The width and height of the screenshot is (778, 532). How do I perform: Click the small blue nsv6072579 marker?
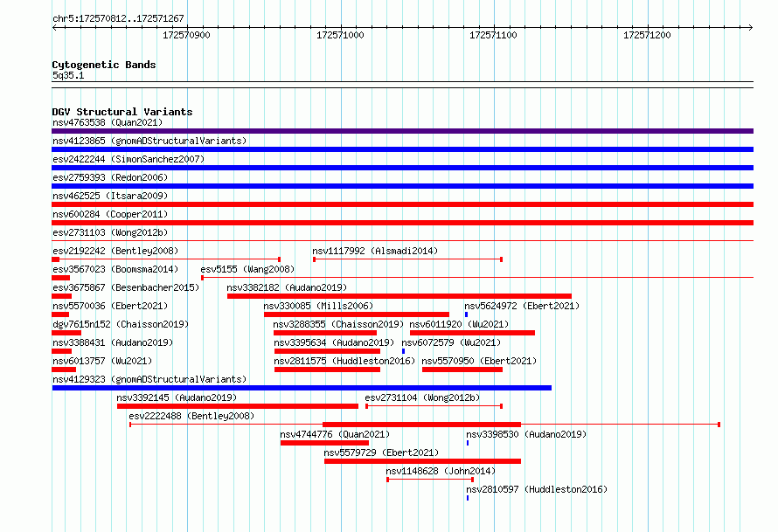403,351
